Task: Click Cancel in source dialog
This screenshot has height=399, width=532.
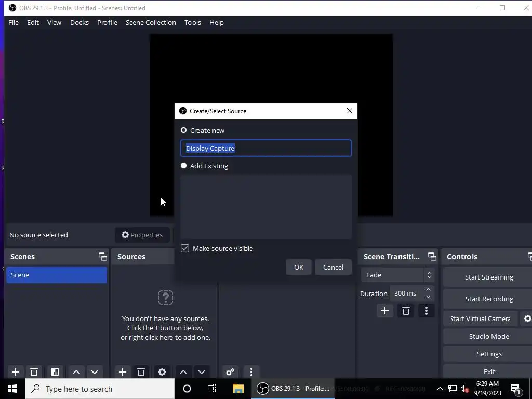Action: click(x=333, y=267)
